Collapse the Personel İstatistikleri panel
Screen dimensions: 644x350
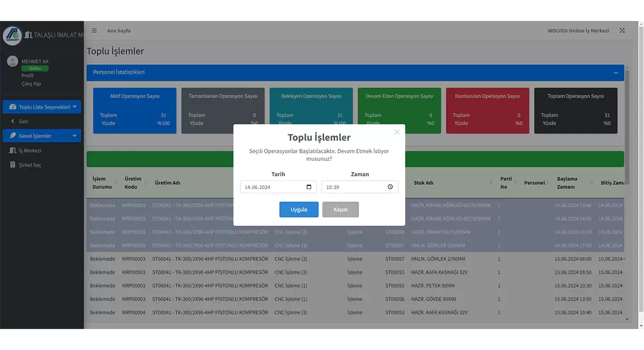616,73
